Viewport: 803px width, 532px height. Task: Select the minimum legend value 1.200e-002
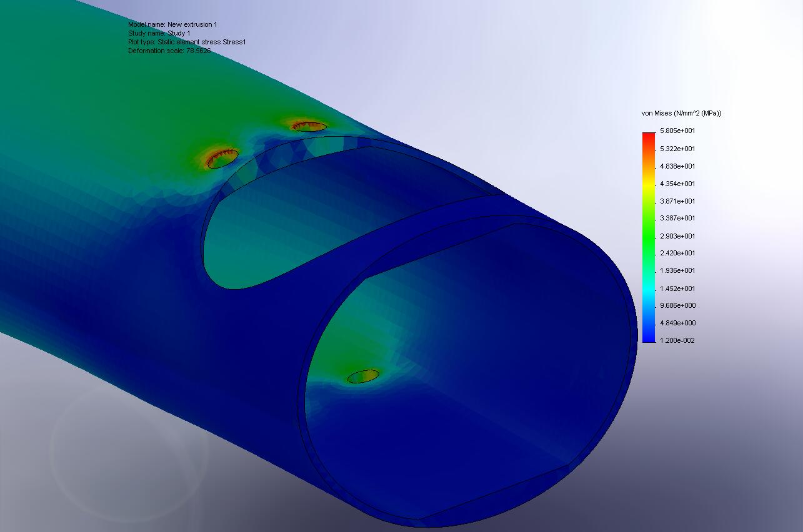677,340
